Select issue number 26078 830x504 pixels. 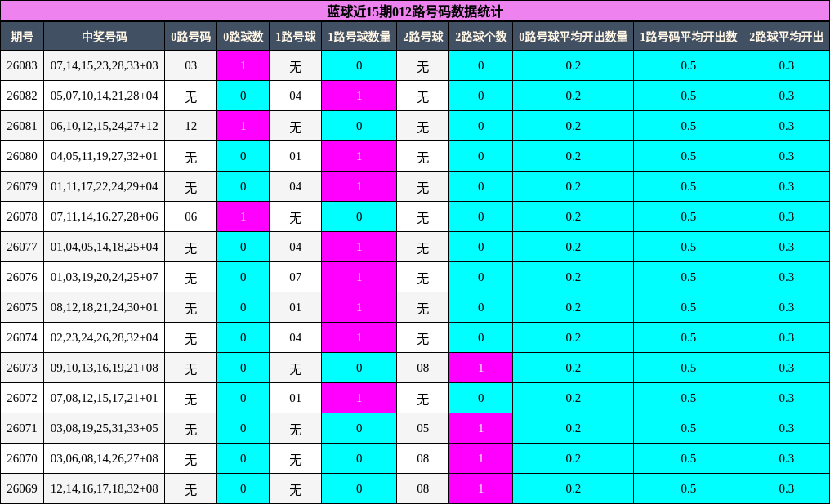[x=22, y=216]
